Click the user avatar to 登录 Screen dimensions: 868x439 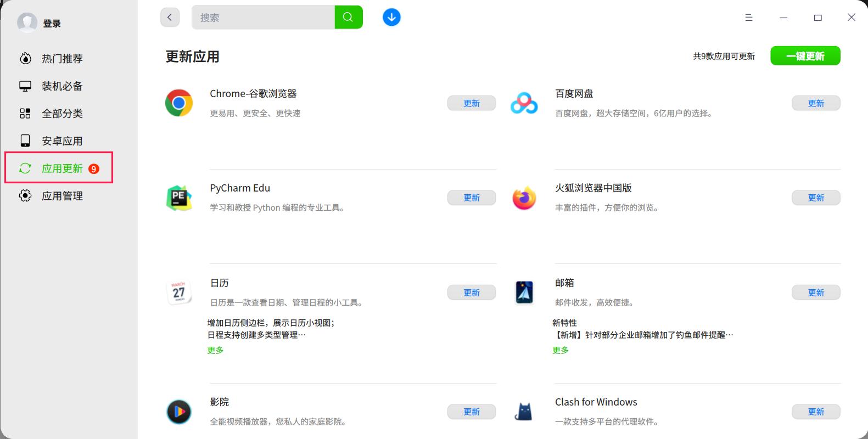(x=27, y=22)
